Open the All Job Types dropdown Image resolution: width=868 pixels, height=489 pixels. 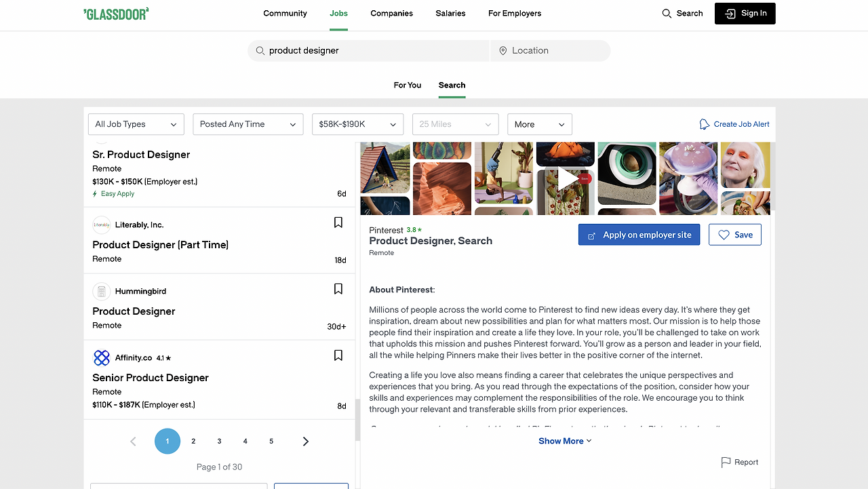(136, 124)
